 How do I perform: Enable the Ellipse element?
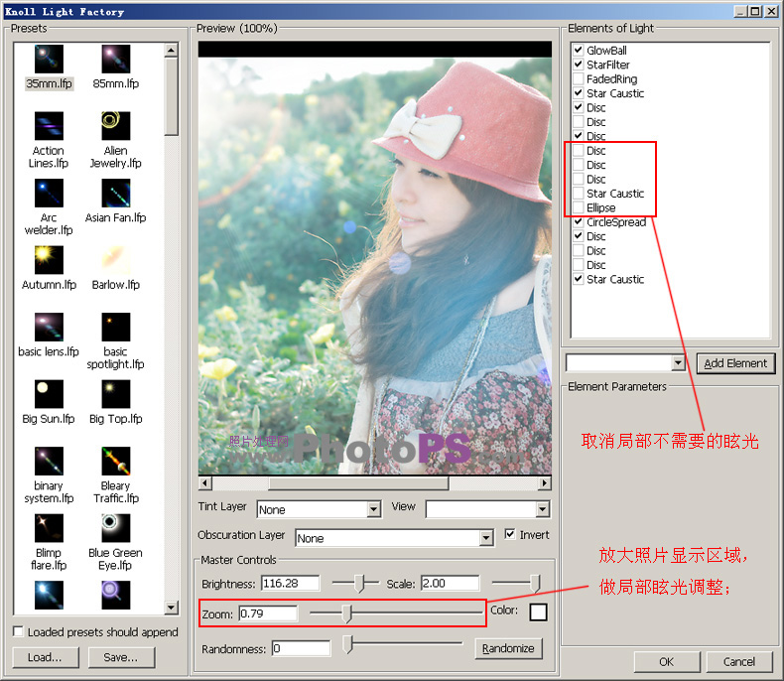579,207
